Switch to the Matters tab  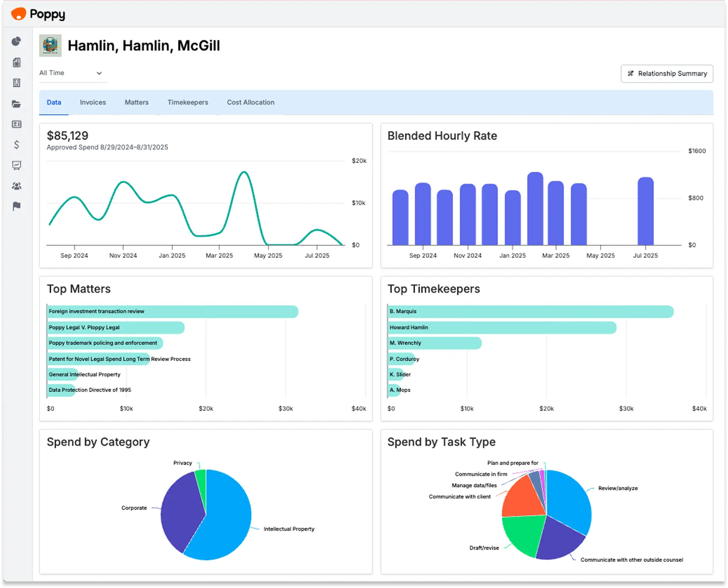coord(136,102)
